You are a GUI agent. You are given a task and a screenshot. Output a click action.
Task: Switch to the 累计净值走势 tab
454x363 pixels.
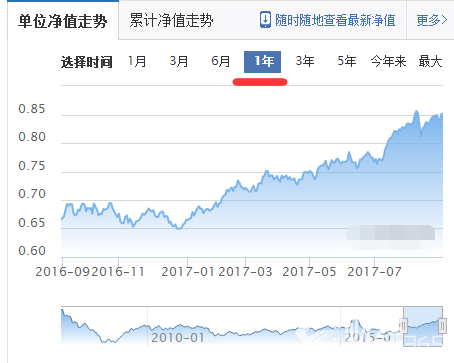[x=171, y=20]
